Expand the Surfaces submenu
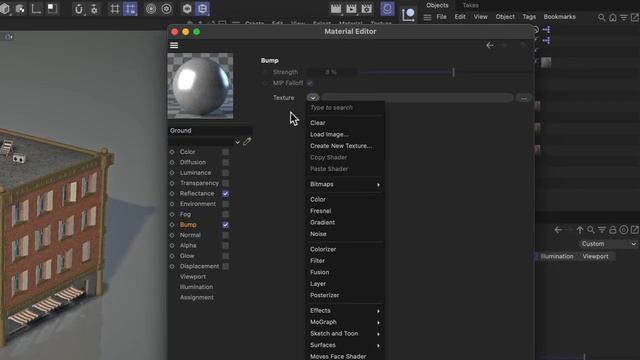640x360 pixels. (345, 345)
